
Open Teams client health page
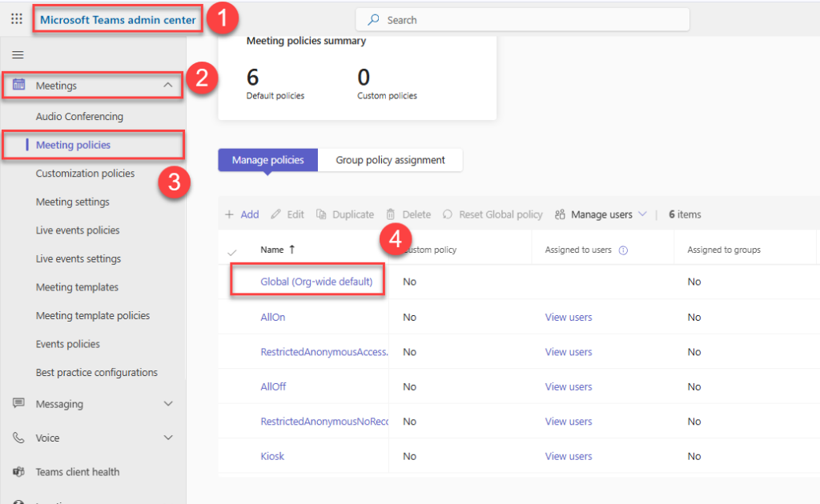pos(78,472)
